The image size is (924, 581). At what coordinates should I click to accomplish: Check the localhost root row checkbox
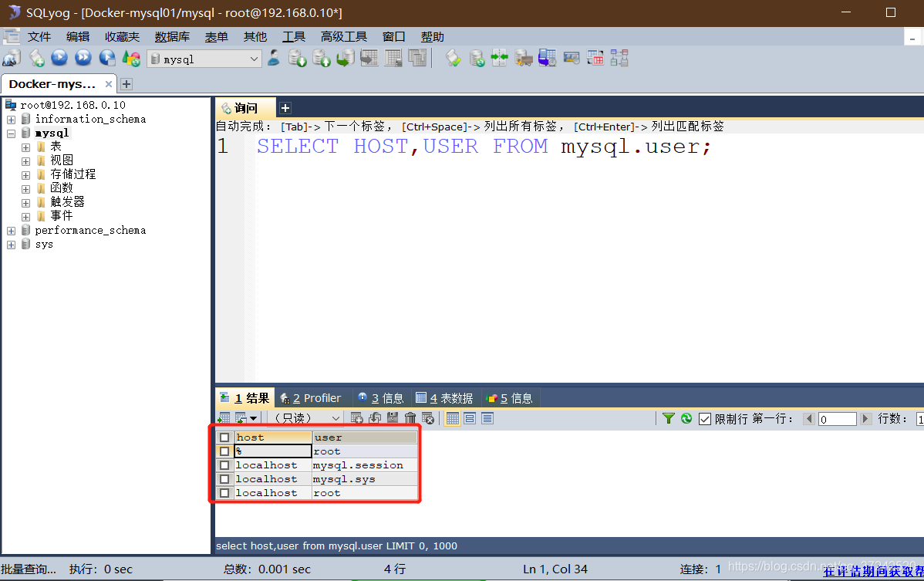(224, 493)
